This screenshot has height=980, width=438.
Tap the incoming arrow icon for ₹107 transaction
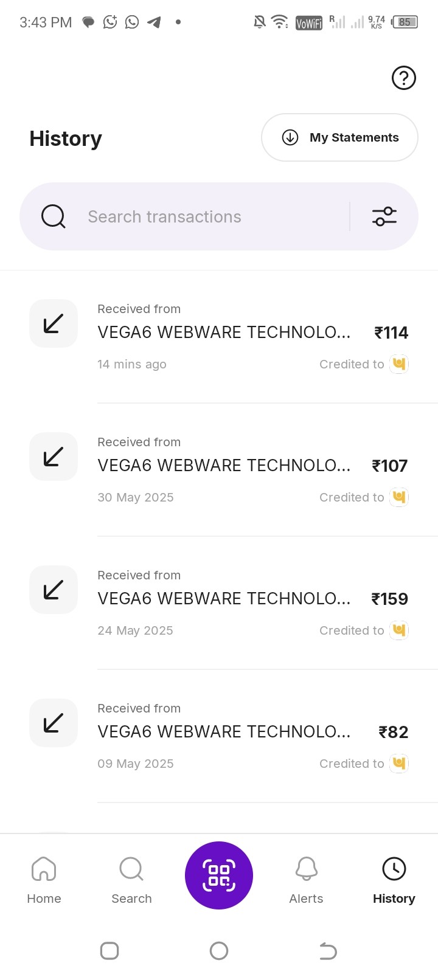pos(54,457)
